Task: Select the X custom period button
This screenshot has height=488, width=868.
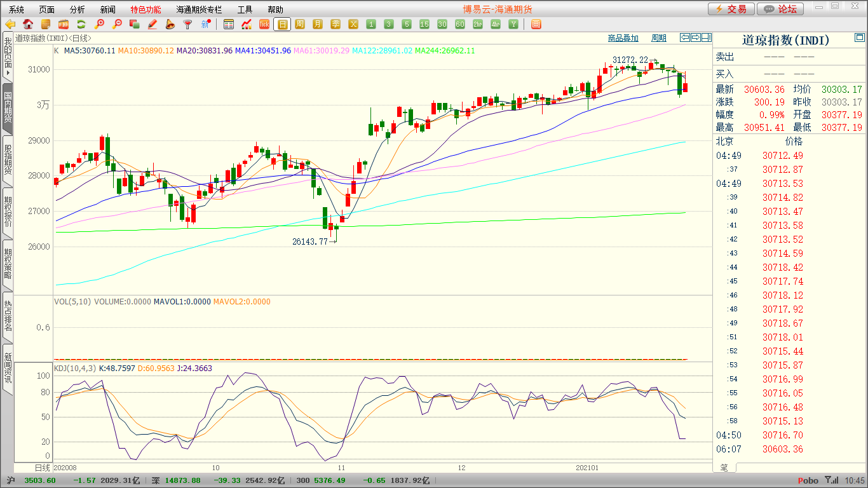Action: tap(353, 24)
